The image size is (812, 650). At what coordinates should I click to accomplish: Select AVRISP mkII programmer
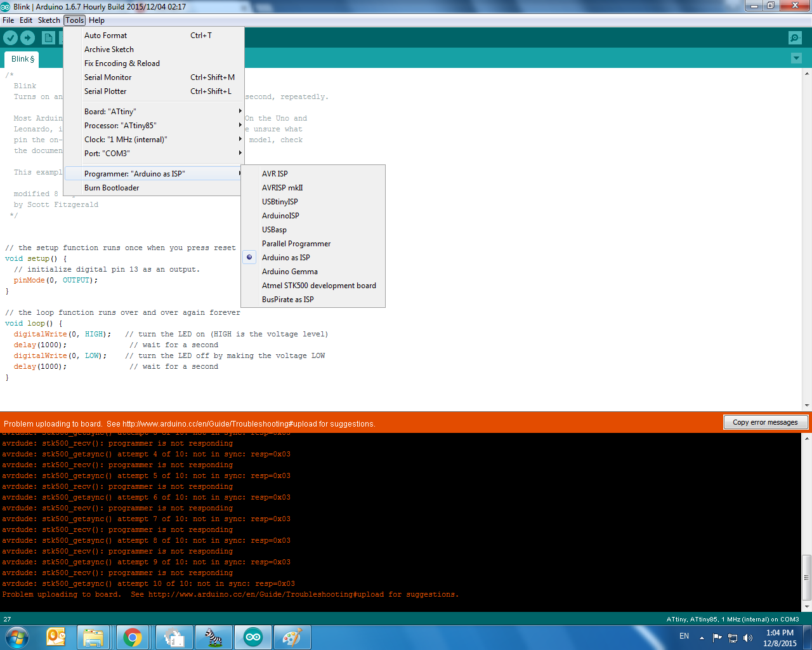coord(313,188)
